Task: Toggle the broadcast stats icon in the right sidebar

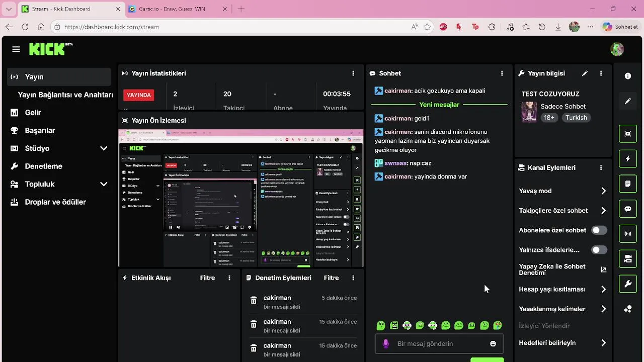Action: (628, 234)
